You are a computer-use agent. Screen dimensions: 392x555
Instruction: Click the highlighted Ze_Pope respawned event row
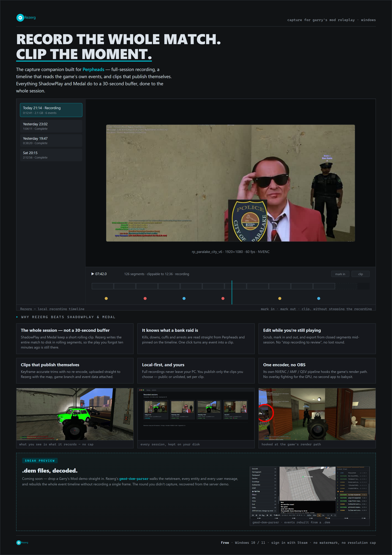pos(353,495)
